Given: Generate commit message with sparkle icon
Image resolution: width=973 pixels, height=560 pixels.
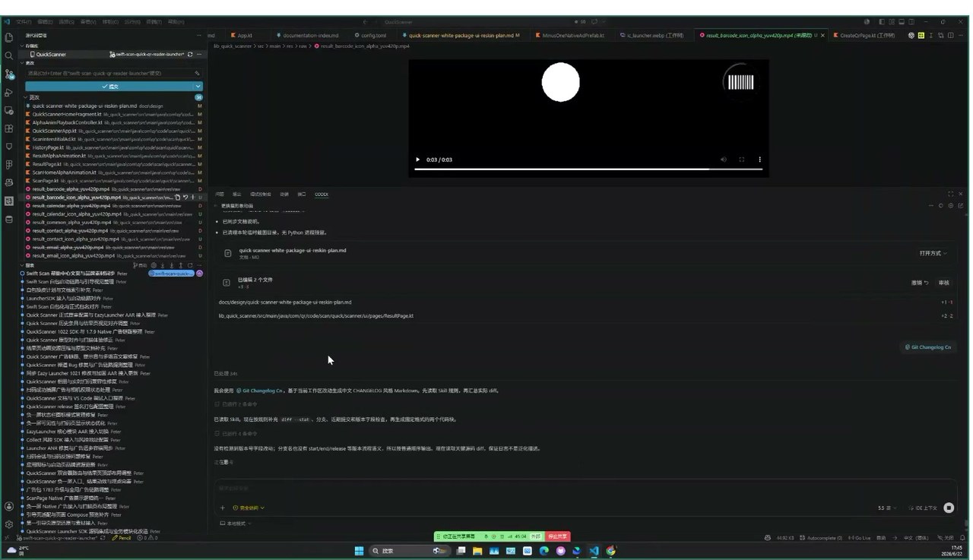Looking at the screenshot, I should [x=197, y=74].
